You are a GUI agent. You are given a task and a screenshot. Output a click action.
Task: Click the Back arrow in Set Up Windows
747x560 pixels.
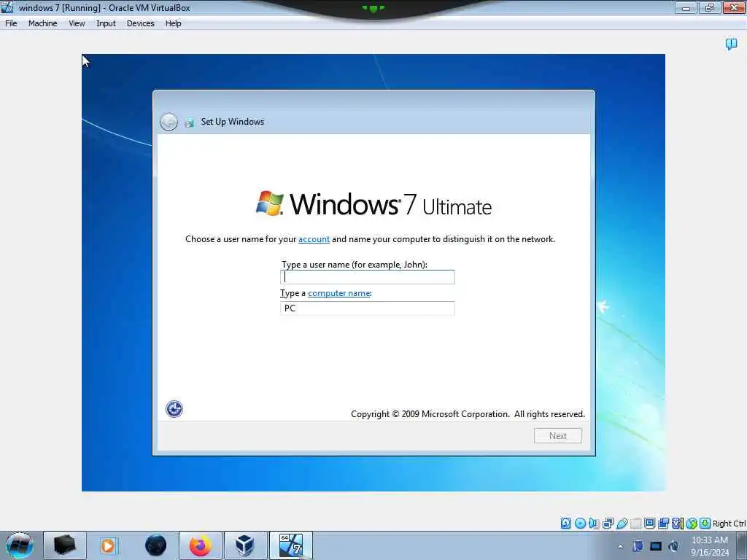coord(169,122)
